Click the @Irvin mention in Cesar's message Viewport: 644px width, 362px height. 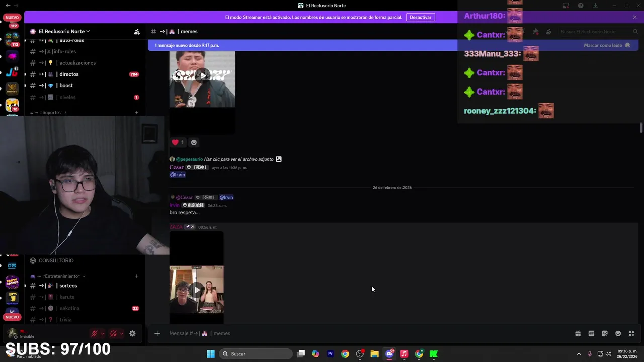[x=178, y=175]
